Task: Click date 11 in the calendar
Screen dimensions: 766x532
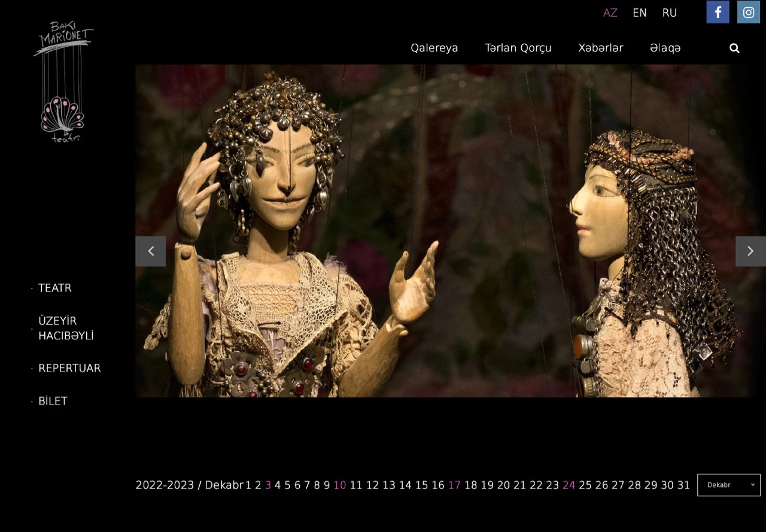Action: click(x=356, y=485)
